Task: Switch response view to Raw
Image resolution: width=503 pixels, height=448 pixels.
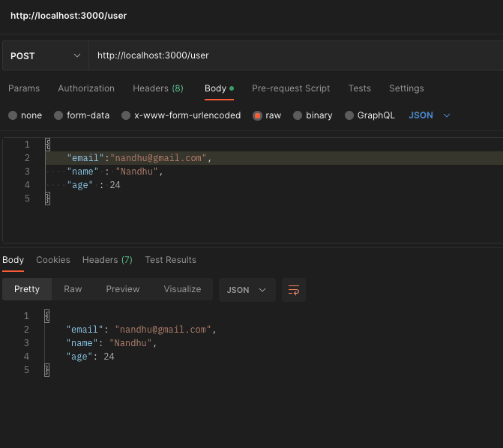Action: tap(73, 289)
